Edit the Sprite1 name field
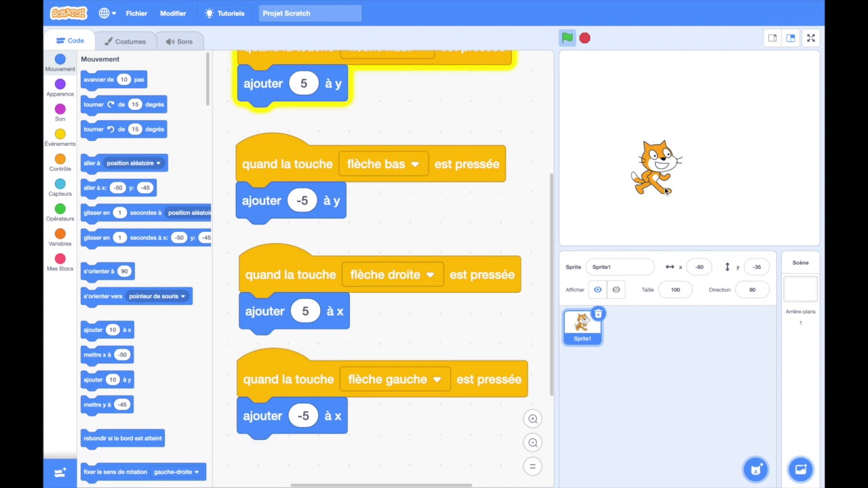 click(620, 267)
